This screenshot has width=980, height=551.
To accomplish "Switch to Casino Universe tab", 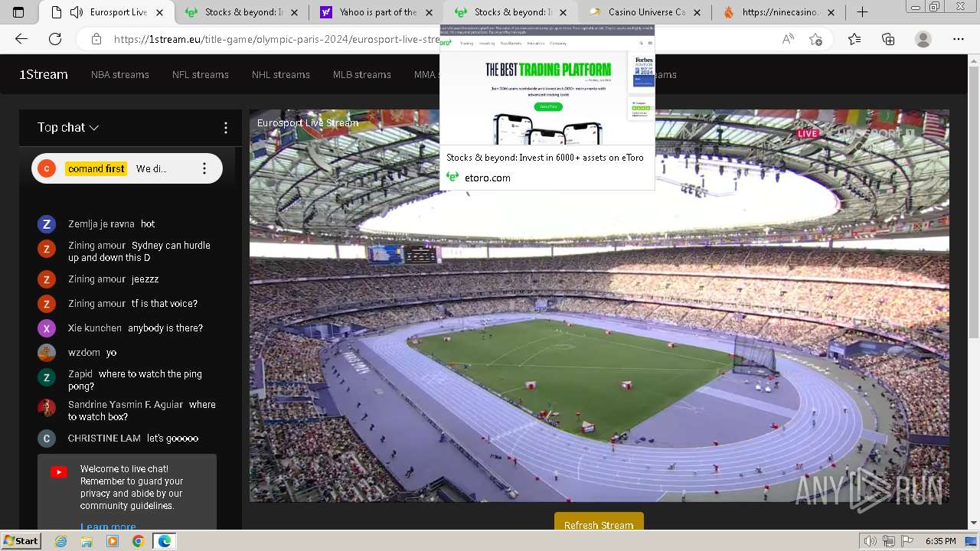I will point(644,12).
